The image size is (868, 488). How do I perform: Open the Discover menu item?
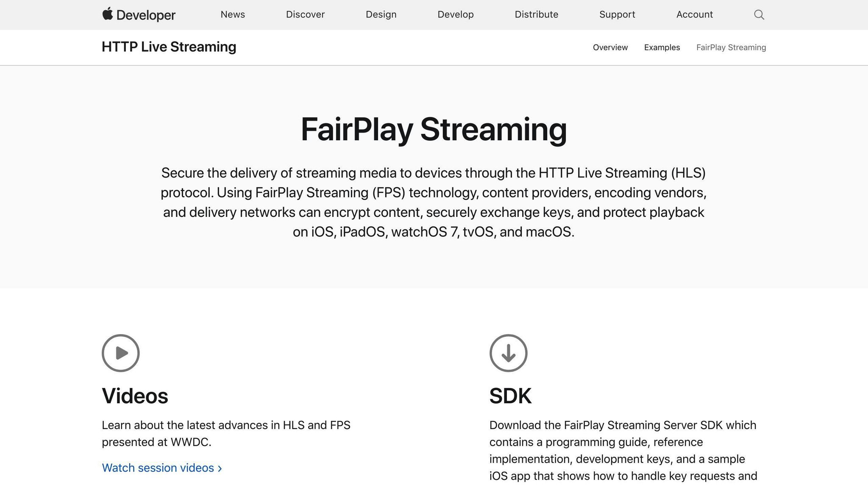click(305, 14)
